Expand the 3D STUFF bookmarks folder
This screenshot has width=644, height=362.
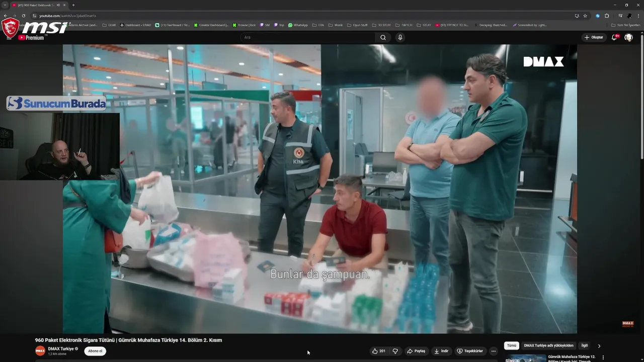[381, 25]
